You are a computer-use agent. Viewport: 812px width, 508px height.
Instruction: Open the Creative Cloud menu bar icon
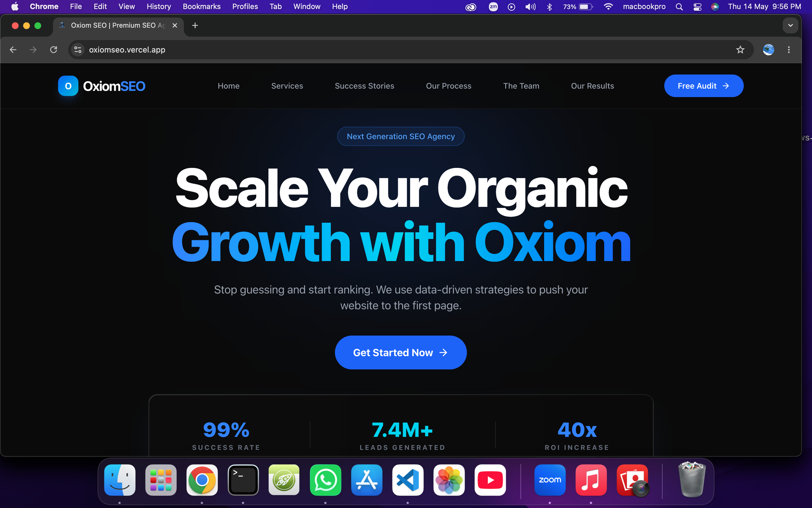[471, 7]
